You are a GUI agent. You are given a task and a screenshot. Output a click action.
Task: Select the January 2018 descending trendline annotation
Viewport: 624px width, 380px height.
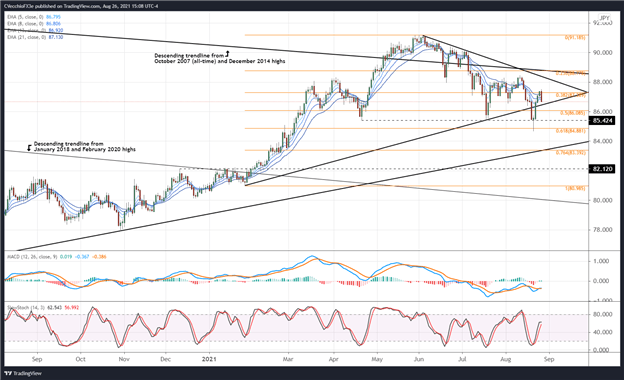pyautogui.click(x=82, y=146)
